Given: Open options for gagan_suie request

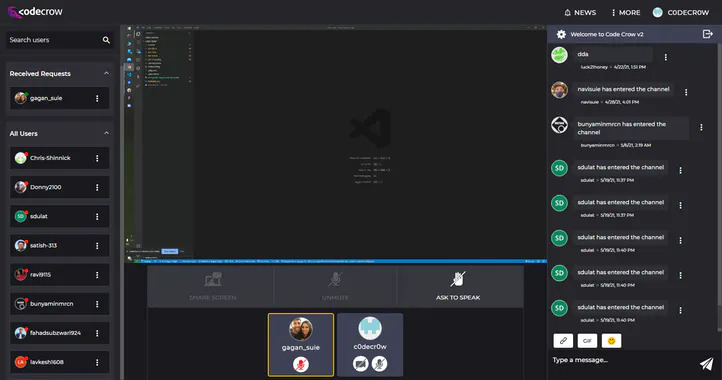Looking at the screenshot, I should point(97,98).
